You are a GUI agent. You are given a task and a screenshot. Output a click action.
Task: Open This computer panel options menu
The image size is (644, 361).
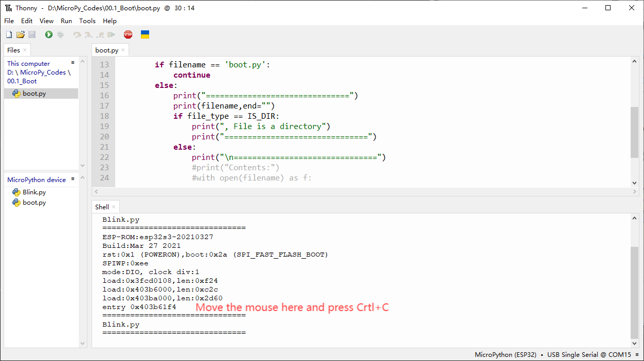coord(73,62)
